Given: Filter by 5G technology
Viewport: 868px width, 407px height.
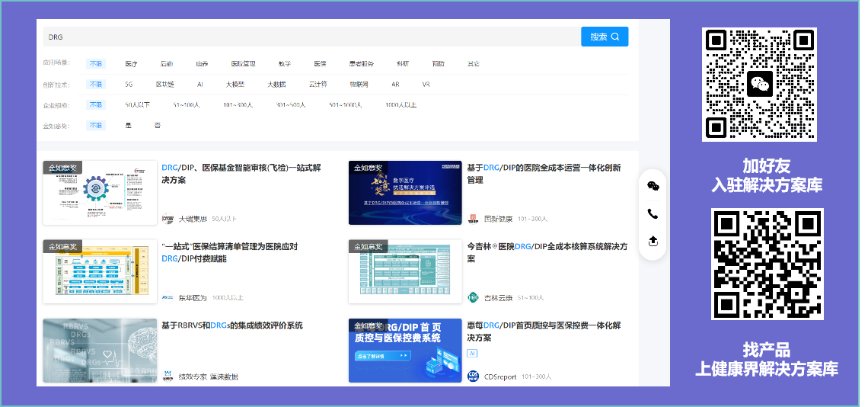Looking at the screenshot, I should pyautogui.click(x=129, y=85).
